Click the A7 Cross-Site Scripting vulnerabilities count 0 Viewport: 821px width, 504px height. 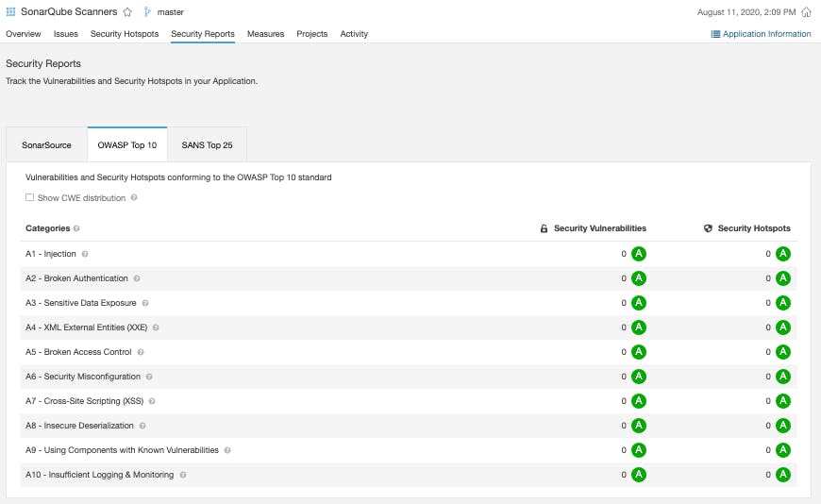click(x=624, y=401)
